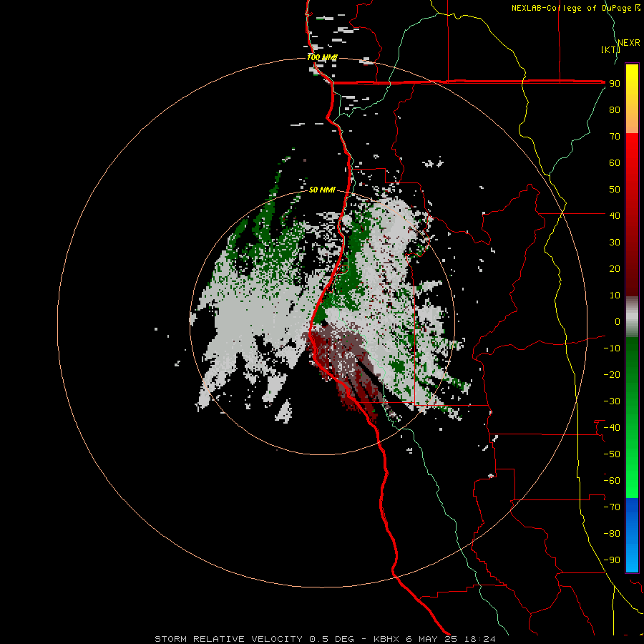The height and width of the screenshot is (644, 644).
Task: Select the positive "20" scale value
Action: pos(615,269)
